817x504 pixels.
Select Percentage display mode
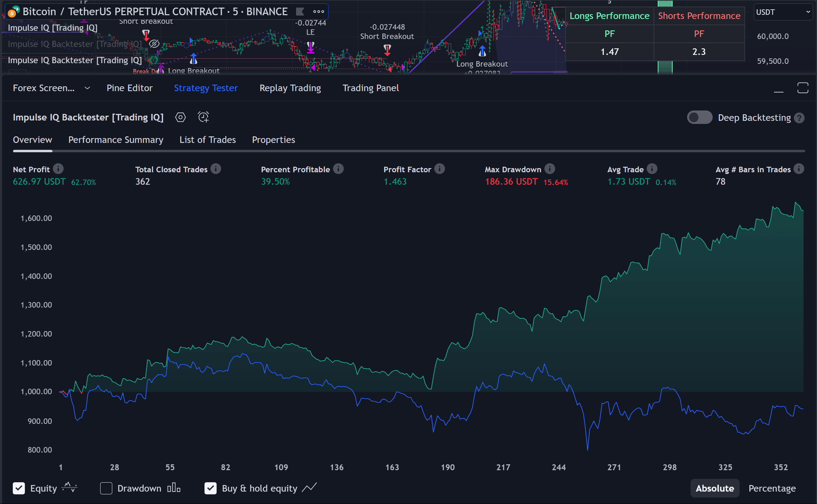772,488
